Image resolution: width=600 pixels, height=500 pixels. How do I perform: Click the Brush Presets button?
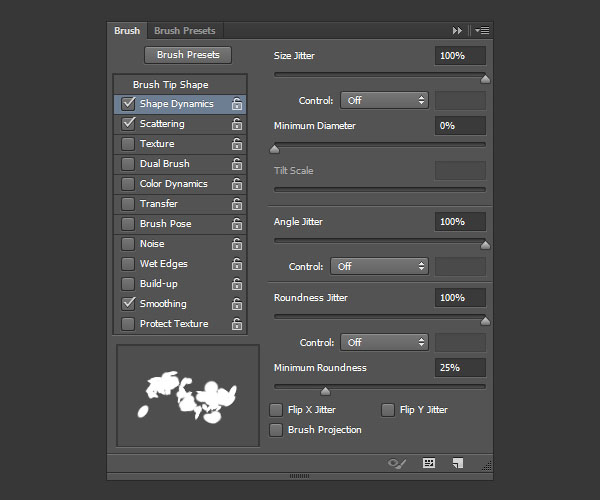click(188, 55)
